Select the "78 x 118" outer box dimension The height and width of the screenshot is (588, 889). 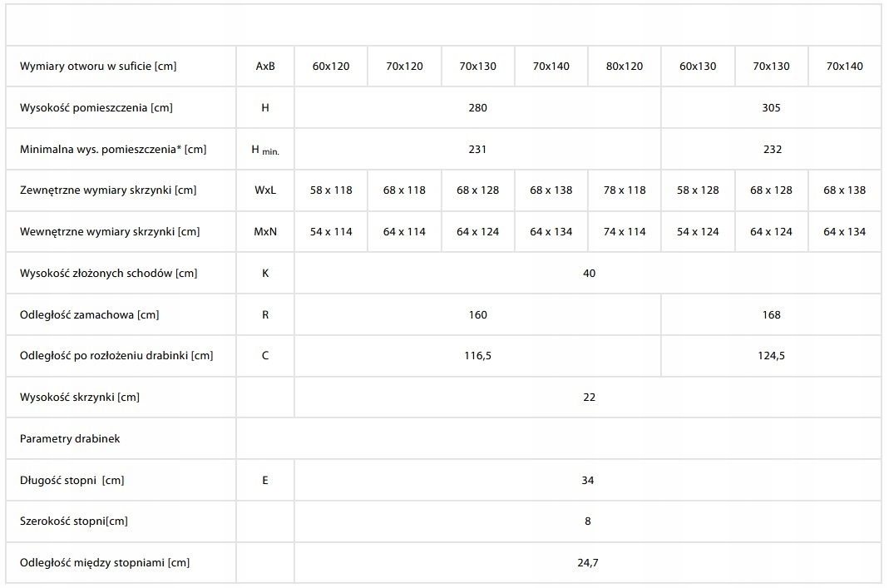click(x=624, y=190)
